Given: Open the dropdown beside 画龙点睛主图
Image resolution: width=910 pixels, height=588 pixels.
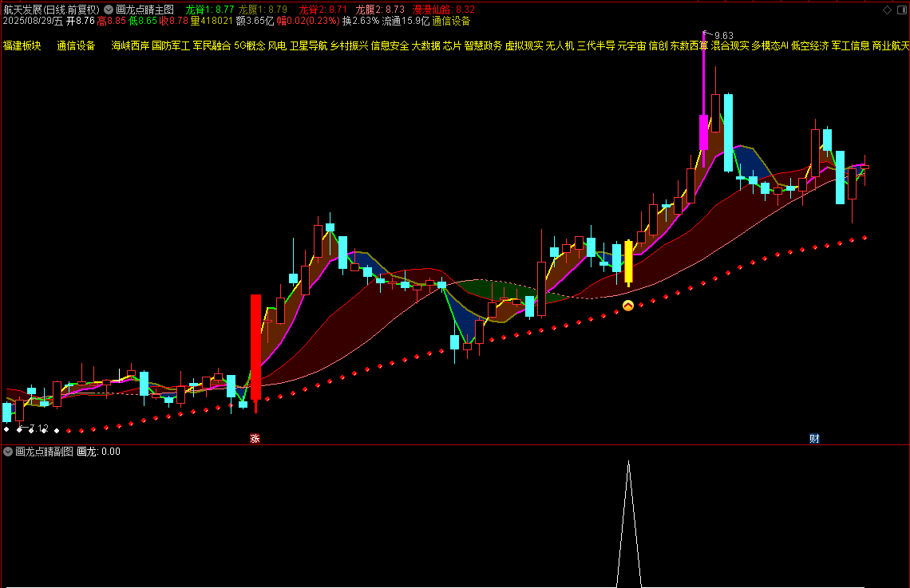Looking at the screenshot, I should click(x=109, y=10).
